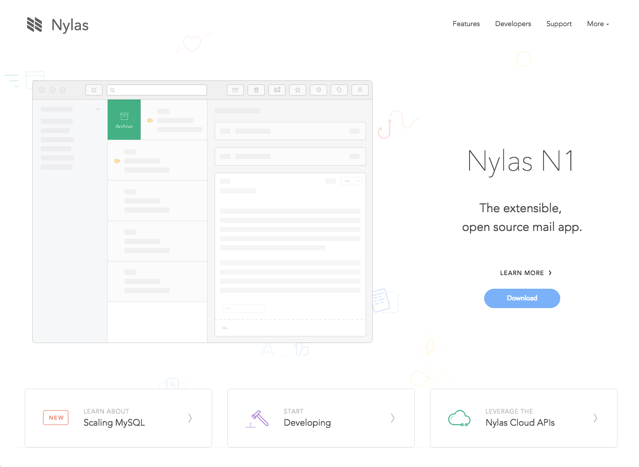This screenshot has width=639, height=467.
Task: Click the envelope toolbar icon in mockup
Action: [x=277, y=90]
